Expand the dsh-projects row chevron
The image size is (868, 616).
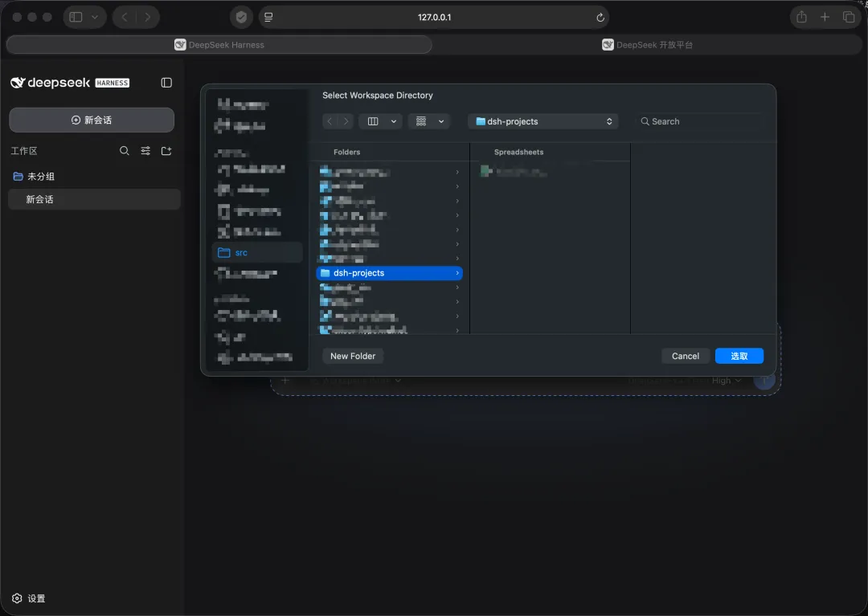(457, 273)
